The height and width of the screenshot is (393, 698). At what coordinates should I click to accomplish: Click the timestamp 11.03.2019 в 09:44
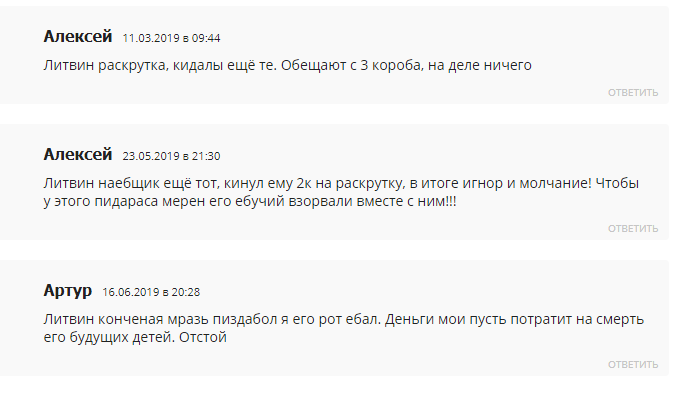[171, 38]
